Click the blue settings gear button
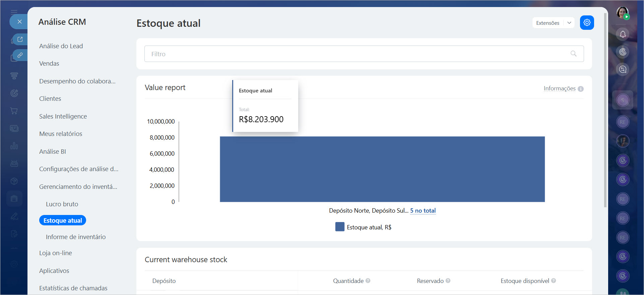The height and width of the screenshot is (295, 644). click(x=587, y=23)
